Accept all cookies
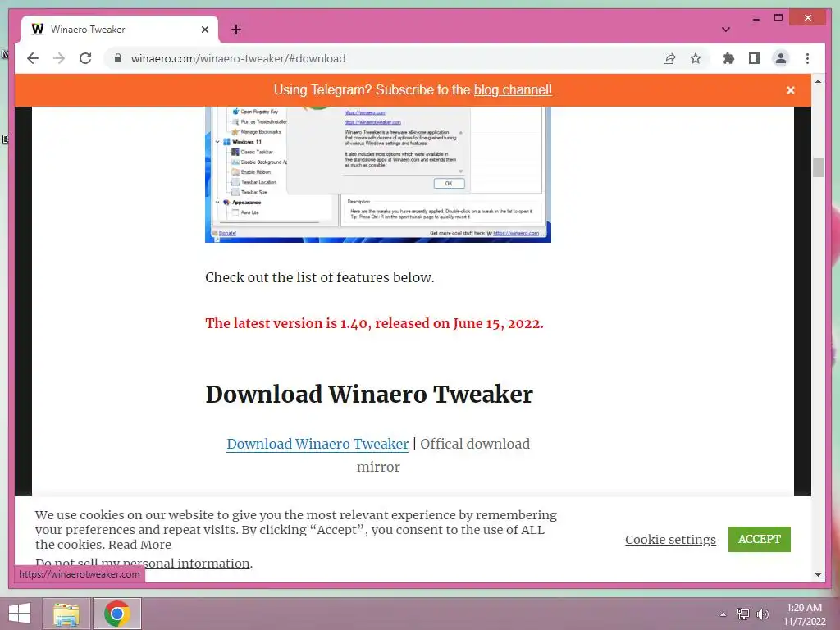The image size is (840, 630). tap(759, 539)
